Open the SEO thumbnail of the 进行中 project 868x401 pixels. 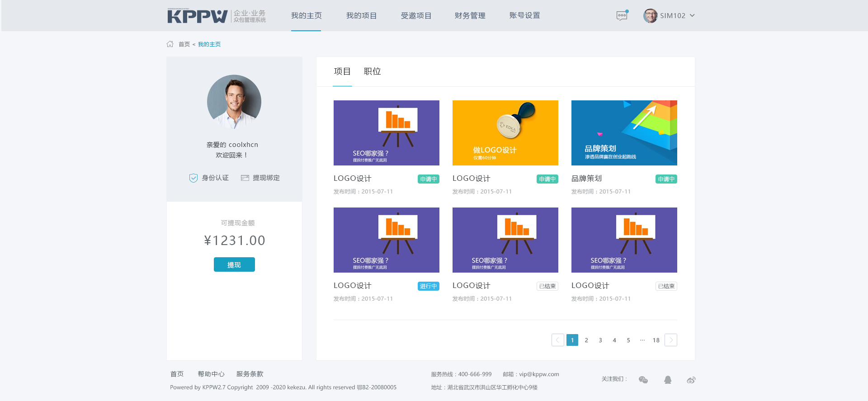coord(387,240)
